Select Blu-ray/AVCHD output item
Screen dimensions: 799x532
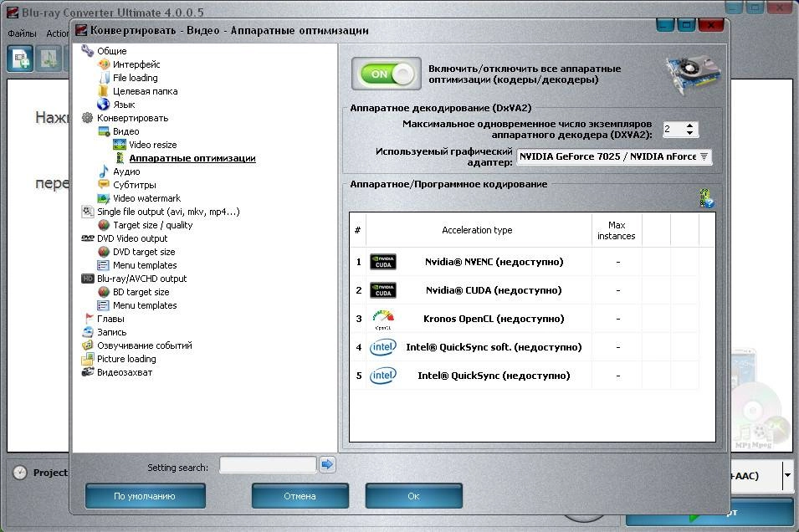(141, 279)
